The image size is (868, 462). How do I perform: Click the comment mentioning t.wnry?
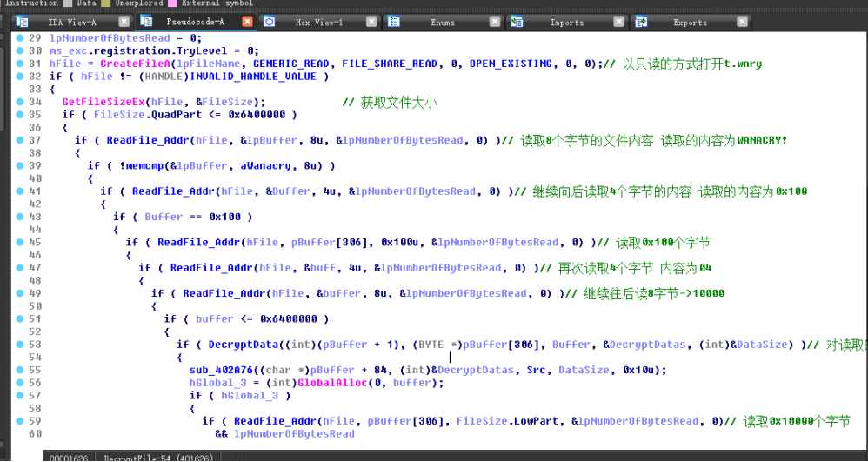click(682, 64)
